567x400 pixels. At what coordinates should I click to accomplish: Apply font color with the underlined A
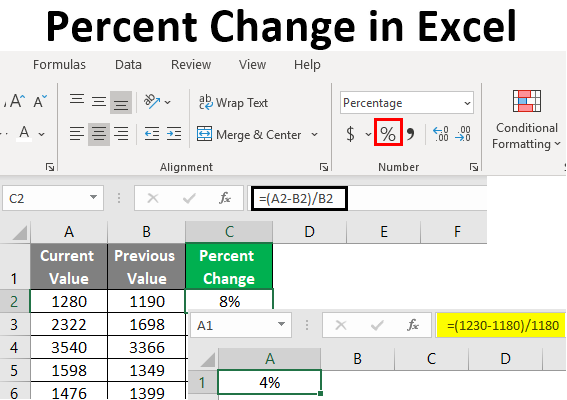pyautogui.click(x=24, y=134)
